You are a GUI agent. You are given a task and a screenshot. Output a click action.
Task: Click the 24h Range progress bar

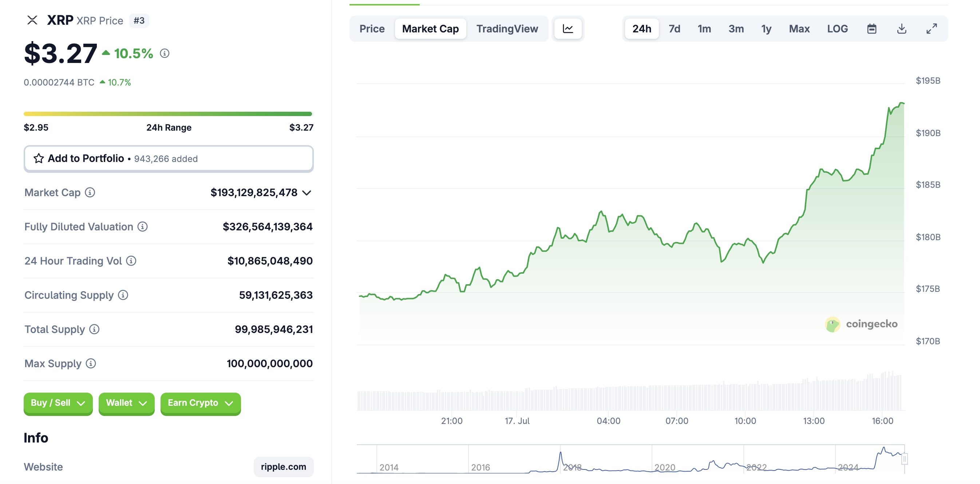[168, 114]
